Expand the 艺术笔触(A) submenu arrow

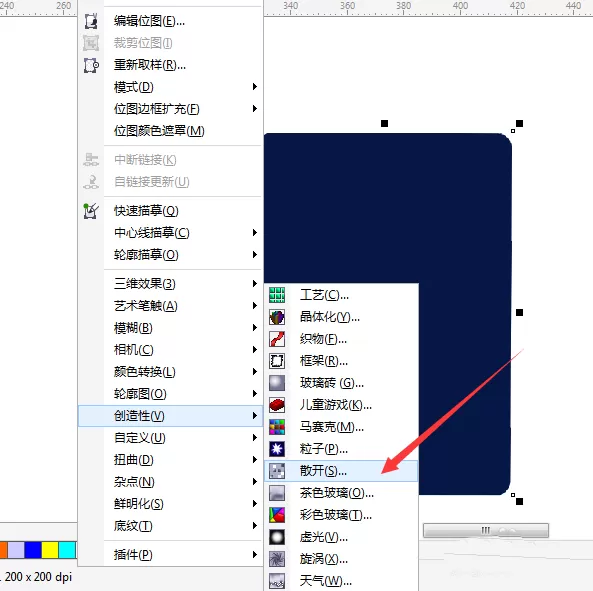(x=255, y=306)
